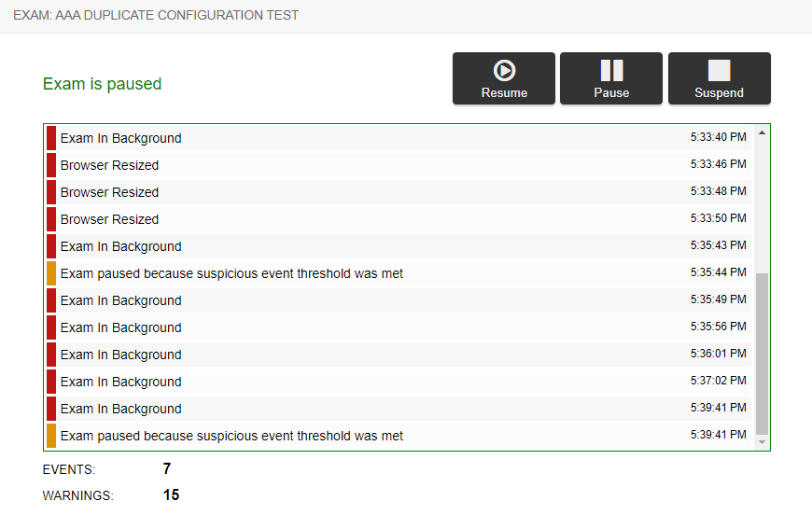The width and height of the screenshot is (812, 515).
Task: Select the Exam In Background row at 5:33:40 PM
Action: tap(399, 138)
